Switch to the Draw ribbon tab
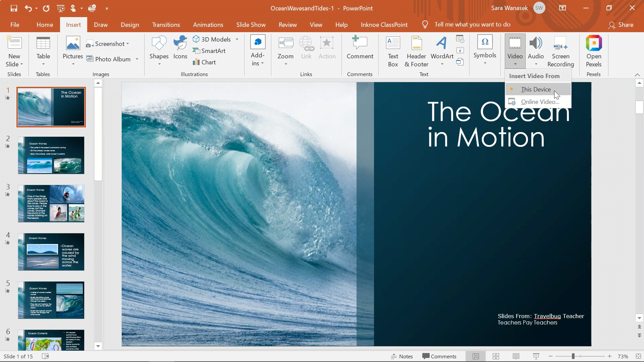644x362 pixels. 100,24
